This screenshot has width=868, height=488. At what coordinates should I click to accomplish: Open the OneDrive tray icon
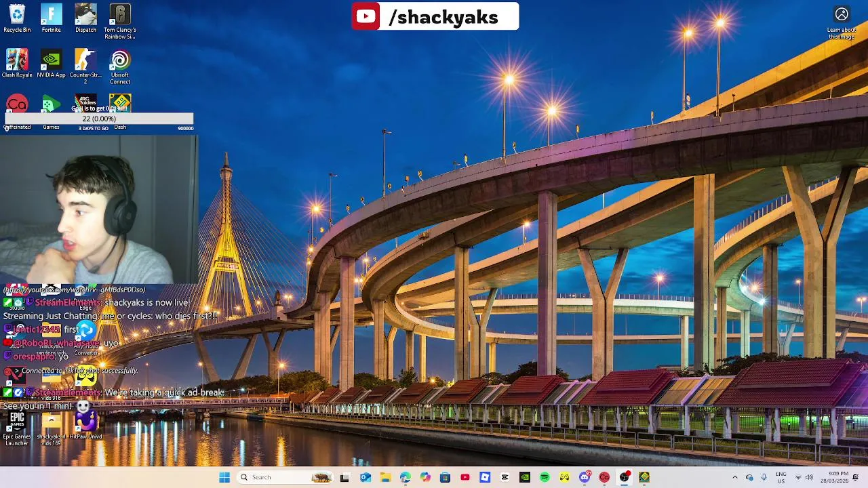click(x=749, y=477)
